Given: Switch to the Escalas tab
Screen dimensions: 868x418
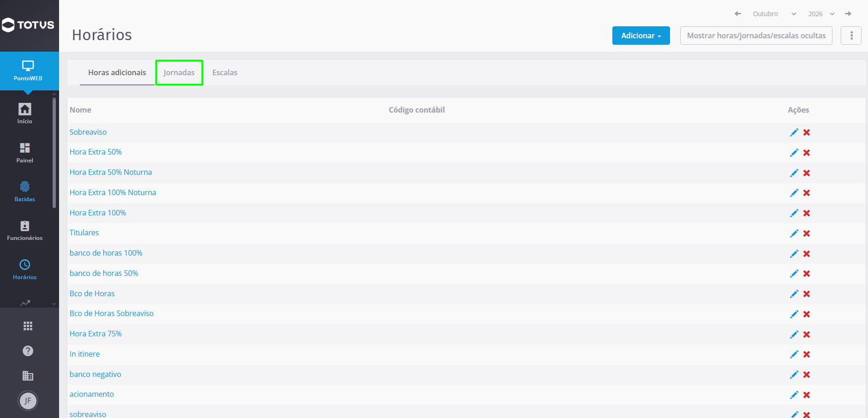Looking at the screenshot, I should tap(225, 72).
